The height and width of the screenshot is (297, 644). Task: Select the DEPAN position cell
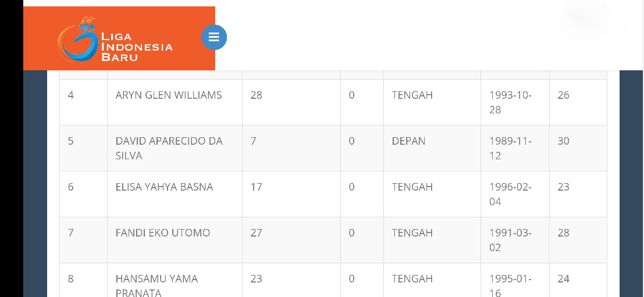click(432, 148)
